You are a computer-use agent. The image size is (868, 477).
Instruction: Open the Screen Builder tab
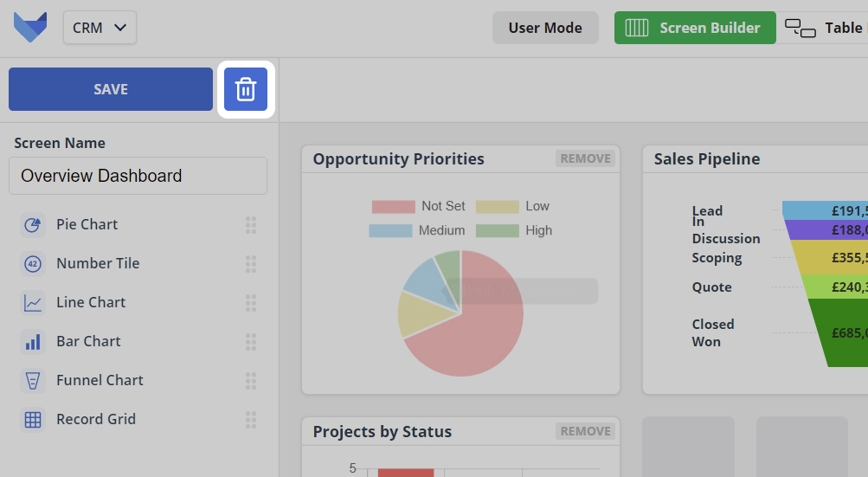pyautogui.click(x=695, y=28)
